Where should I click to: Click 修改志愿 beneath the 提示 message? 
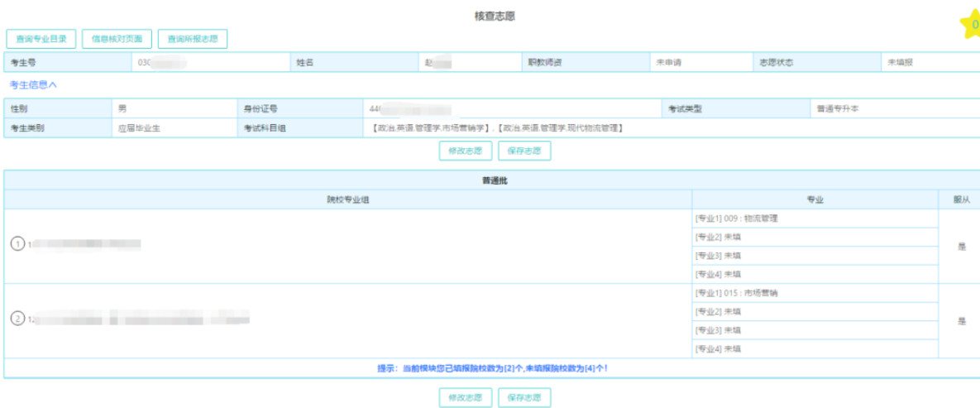465,397
